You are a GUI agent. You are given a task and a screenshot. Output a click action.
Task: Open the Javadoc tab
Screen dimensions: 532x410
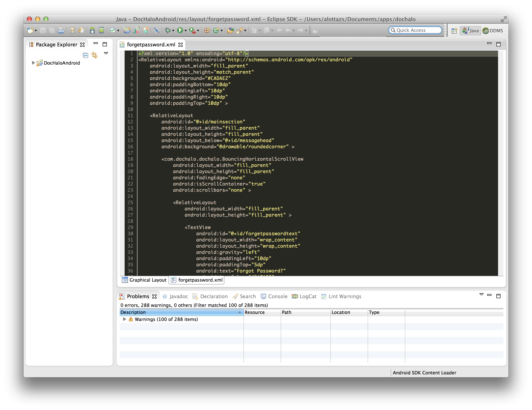[x=175, y=296]
